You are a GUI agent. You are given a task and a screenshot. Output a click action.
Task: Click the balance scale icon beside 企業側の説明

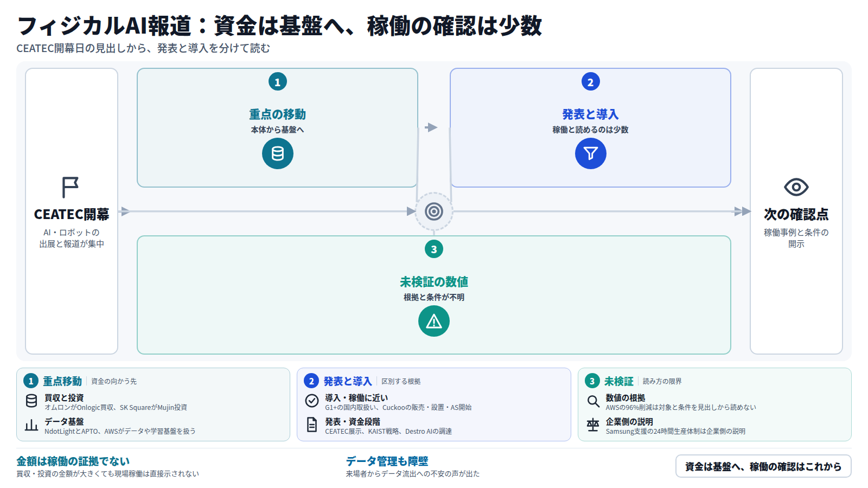pyautogui.click(x=593, y=425)
